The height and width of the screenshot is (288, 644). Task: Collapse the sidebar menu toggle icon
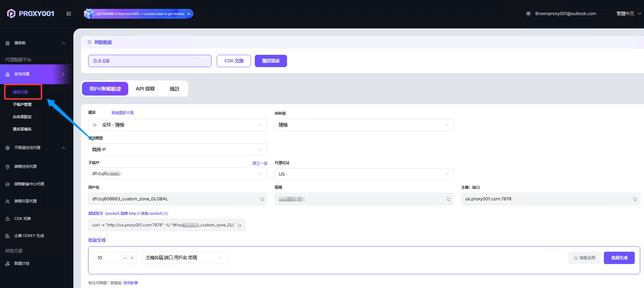coord(69,14)
